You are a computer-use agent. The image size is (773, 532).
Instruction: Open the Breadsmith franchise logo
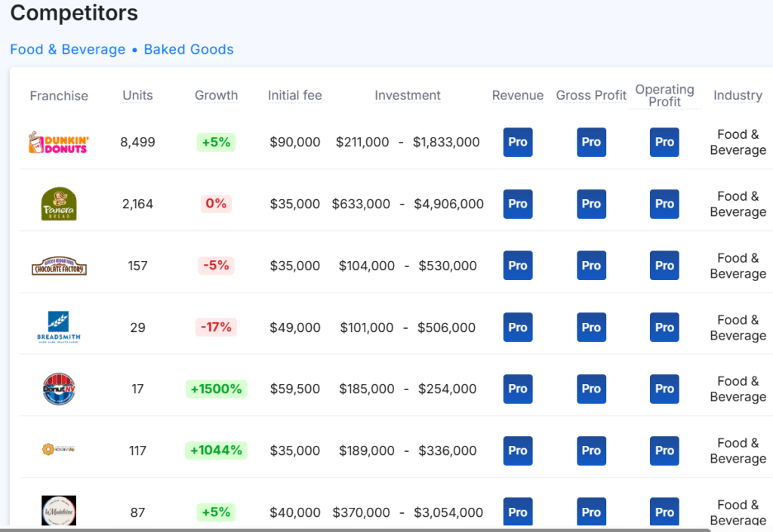59,327
